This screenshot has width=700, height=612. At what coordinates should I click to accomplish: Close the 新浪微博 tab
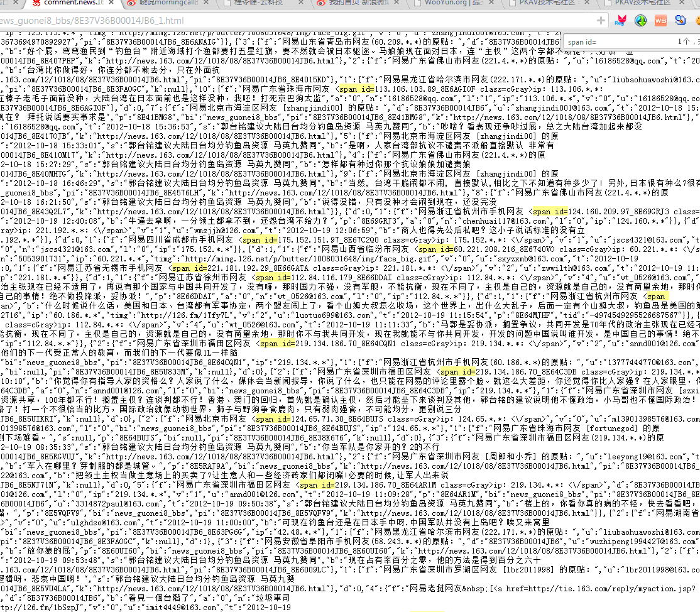coord(397,3)
